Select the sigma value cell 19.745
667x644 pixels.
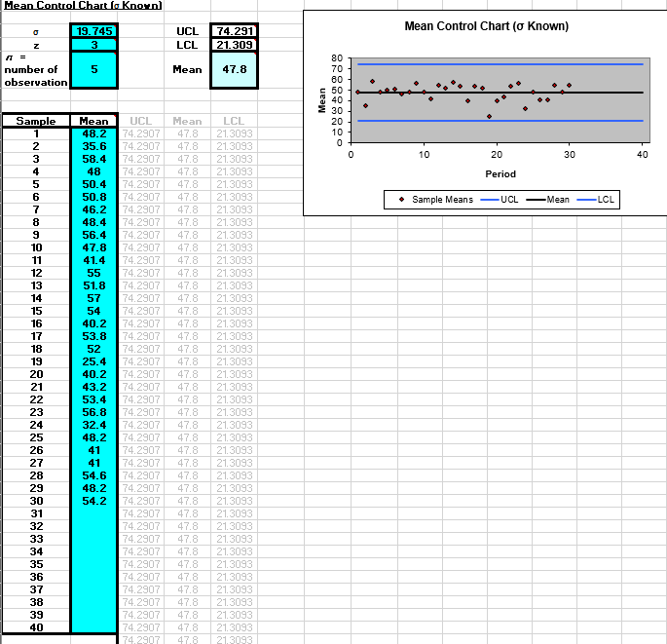[x=94, y=31]
